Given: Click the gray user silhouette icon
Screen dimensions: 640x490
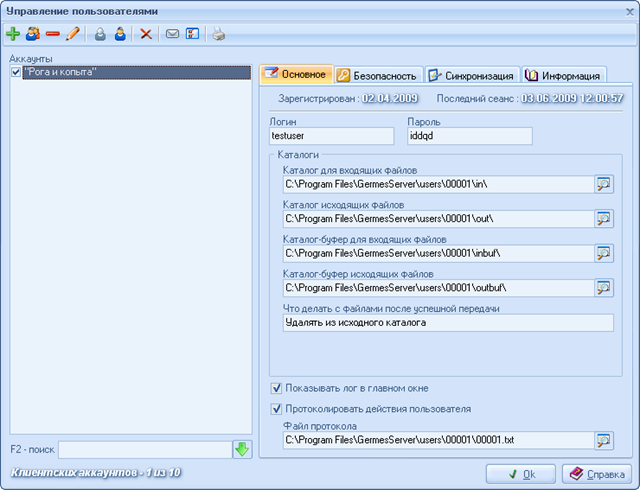Looking at the screenshot, I should [100, 34].
